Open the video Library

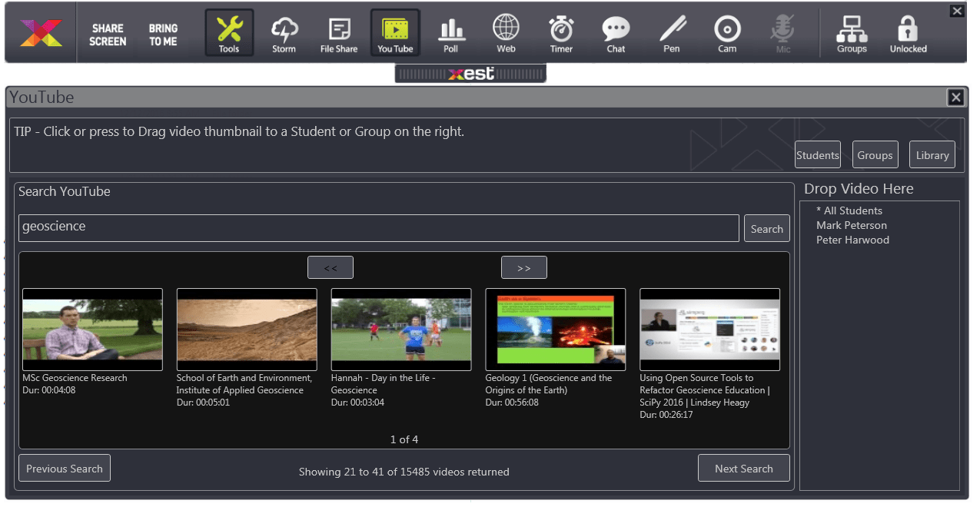[x=932, y=154]
